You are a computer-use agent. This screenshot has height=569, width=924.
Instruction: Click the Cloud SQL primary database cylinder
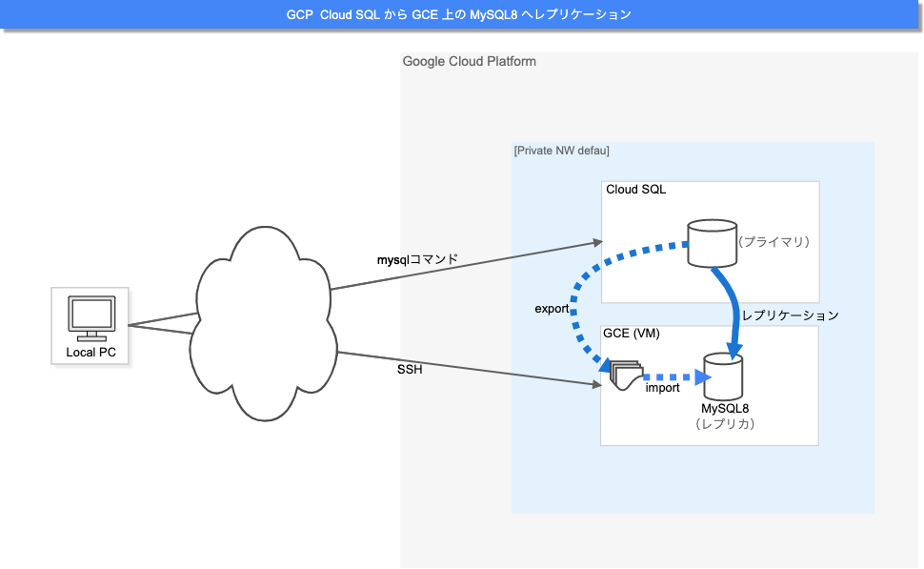coord(712,244)
